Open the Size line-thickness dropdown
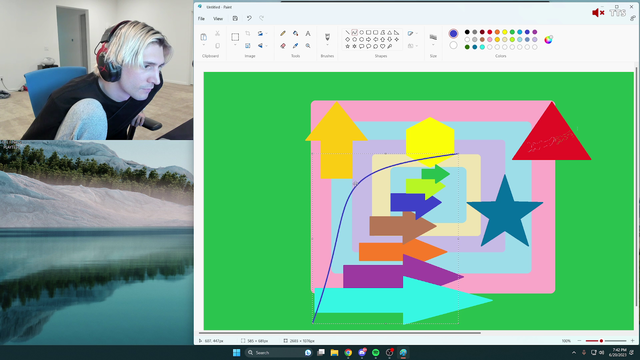The width and height of the screenshot is (640, 360). click(433, 45)
